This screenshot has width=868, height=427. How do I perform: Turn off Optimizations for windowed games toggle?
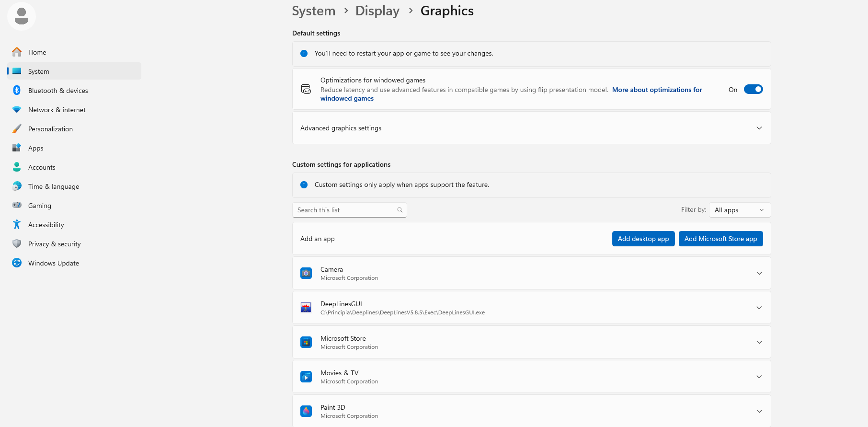point(753,89)
